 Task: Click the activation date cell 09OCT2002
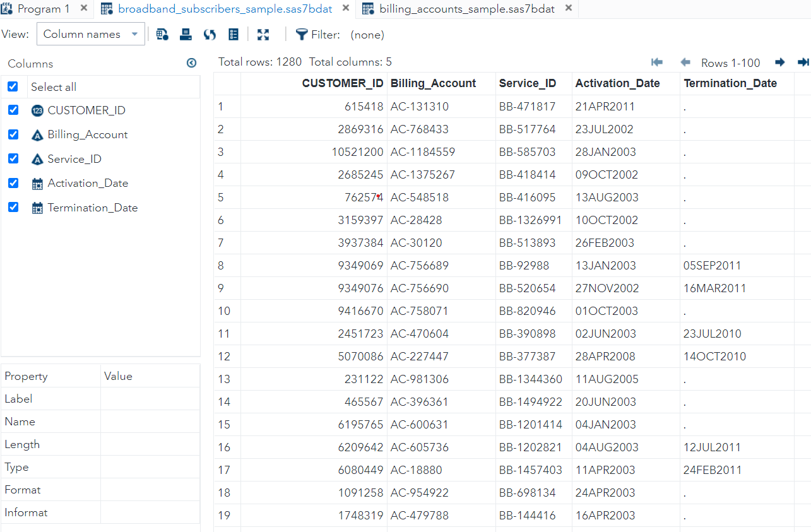coord(626,175)
